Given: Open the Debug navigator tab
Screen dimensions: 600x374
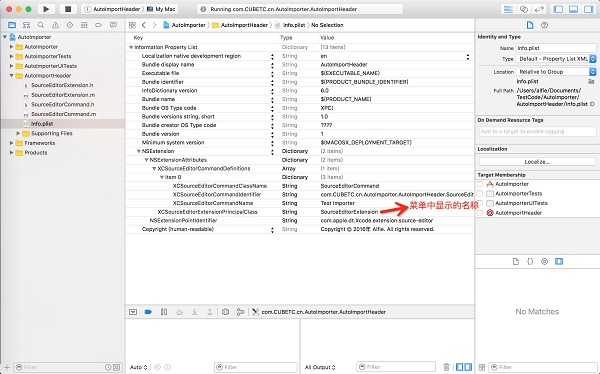Looking at the screenshot, I should point(84,25).
